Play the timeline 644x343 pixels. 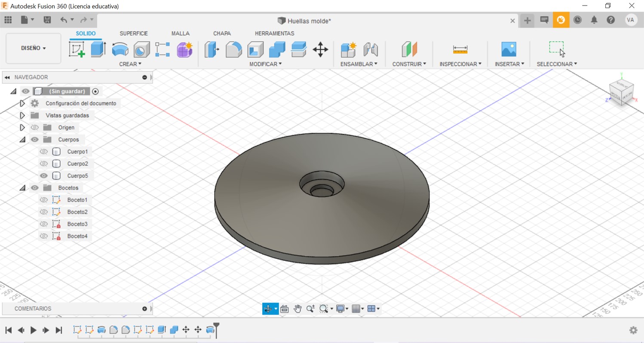(34, 330)
